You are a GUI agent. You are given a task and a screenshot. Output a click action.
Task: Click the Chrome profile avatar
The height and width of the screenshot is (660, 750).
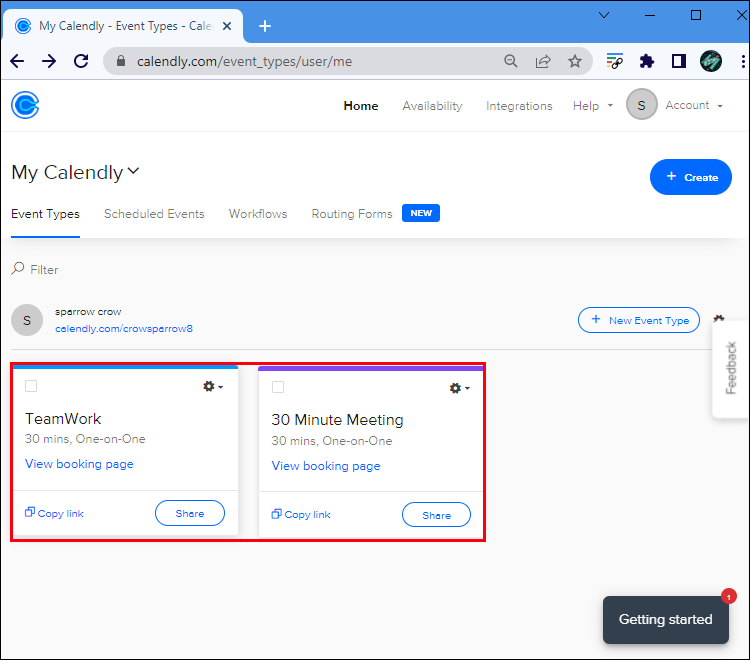tap(710, 61)
